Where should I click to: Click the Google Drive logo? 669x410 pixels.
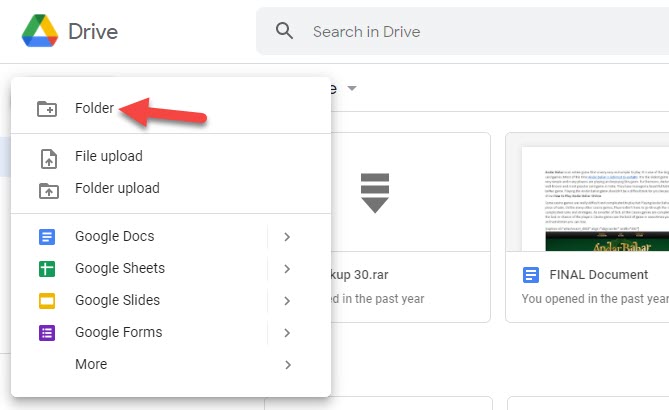pyautogui.click(x=40, y=31)
